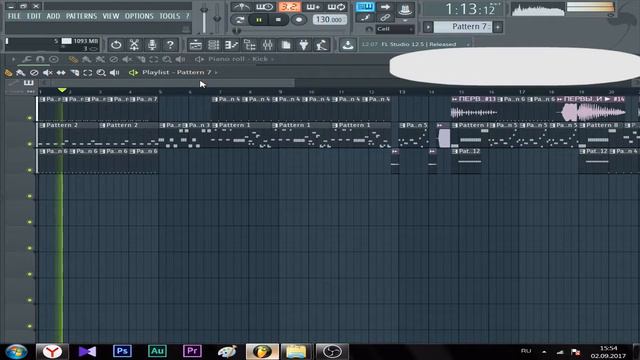Open the metronome toggle icon
The height and width of the screenshot is (360, 640).
tap(241, 7)
